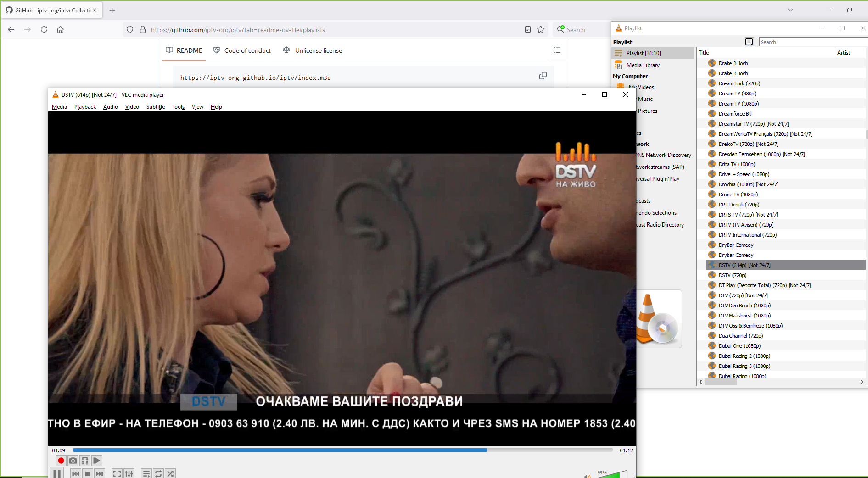Open the Video menu
This screenshot has width=868, height=478.
[x=132, y=107]
